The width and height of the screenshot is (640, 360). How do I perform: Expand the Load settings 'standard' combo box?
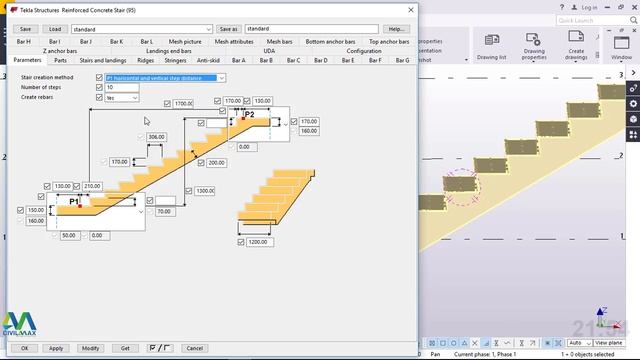[x=208, y=29]
